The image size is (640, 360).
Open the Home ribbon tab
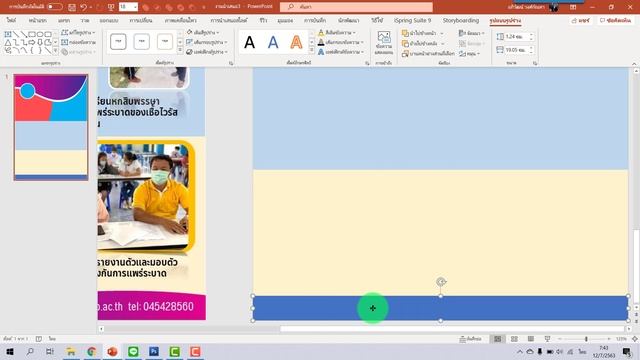[x=38, y=20]
